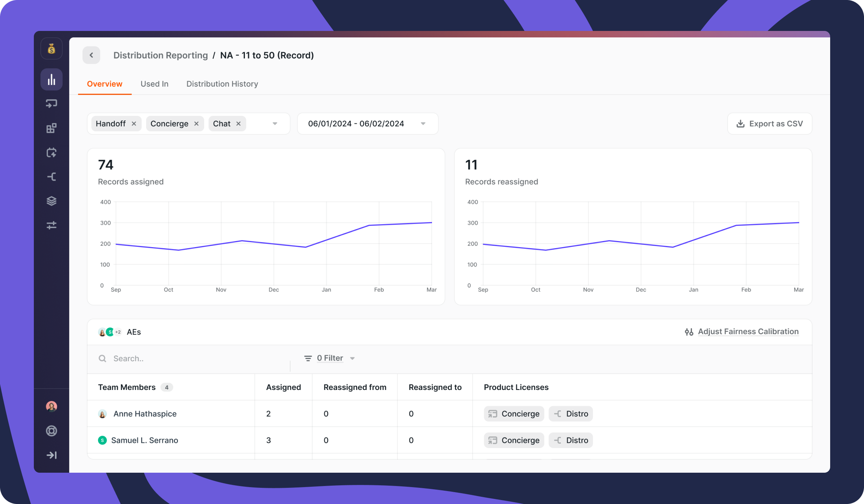The width and height of the screenshot is (864, 504).
Task: Remove the Chat filter chip
Action: click(x=238, y=124)
